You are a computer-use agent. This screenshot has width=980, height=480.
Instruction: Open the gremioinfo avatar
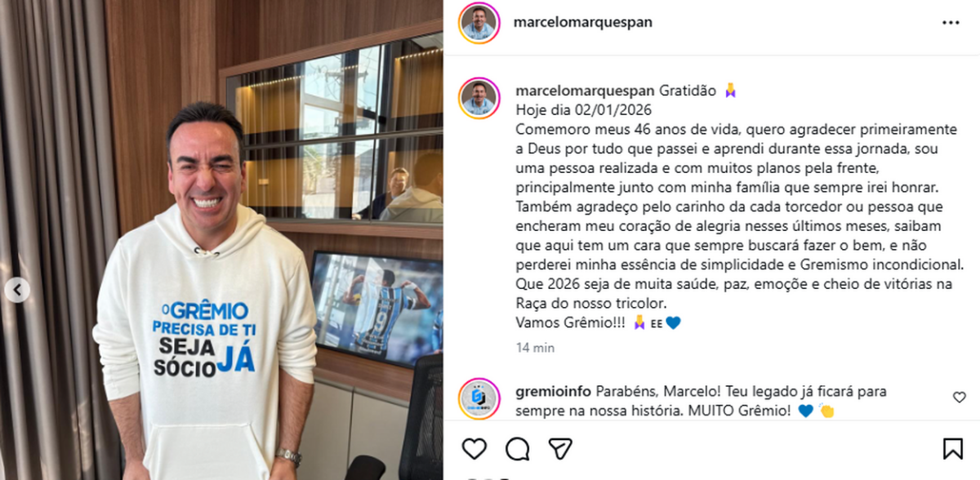pyautogui.click(x=479, y=398)
